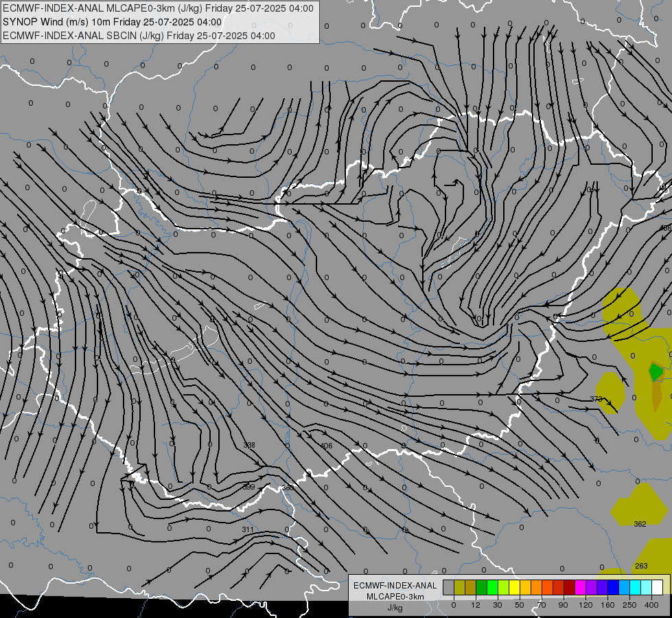Select the lime yellow-green legend swatch

click(504, 588)
